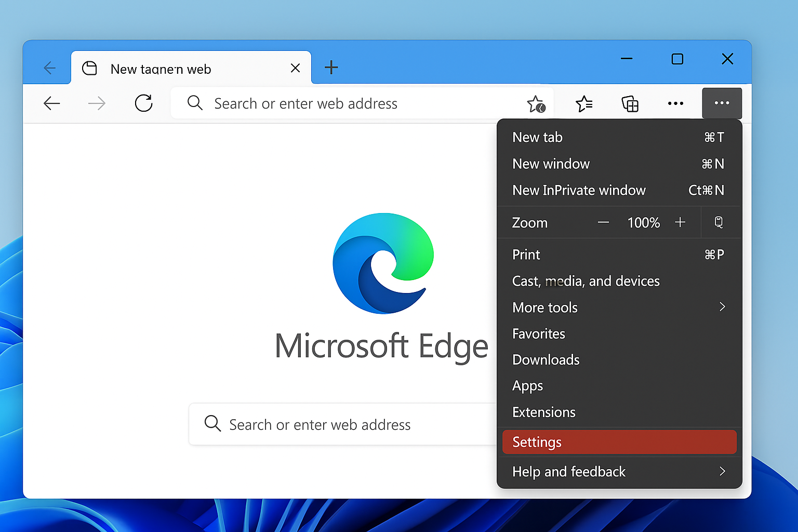The height and width of the screenshot is (532, 798).
Task: Open the Collections panel icon
Action: pyautogui.click(x=630, y=103)
